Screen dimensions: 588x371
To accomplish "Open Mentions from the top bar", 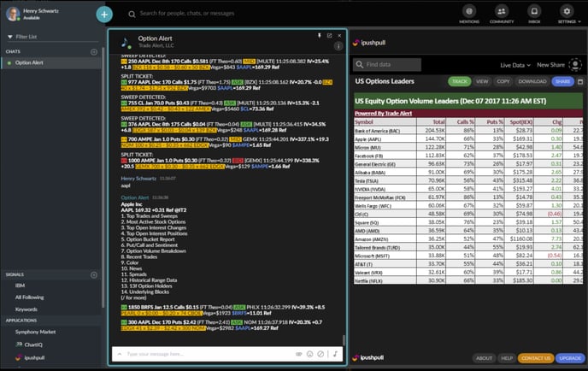I will pyautogui.click(x=469, y=15).
